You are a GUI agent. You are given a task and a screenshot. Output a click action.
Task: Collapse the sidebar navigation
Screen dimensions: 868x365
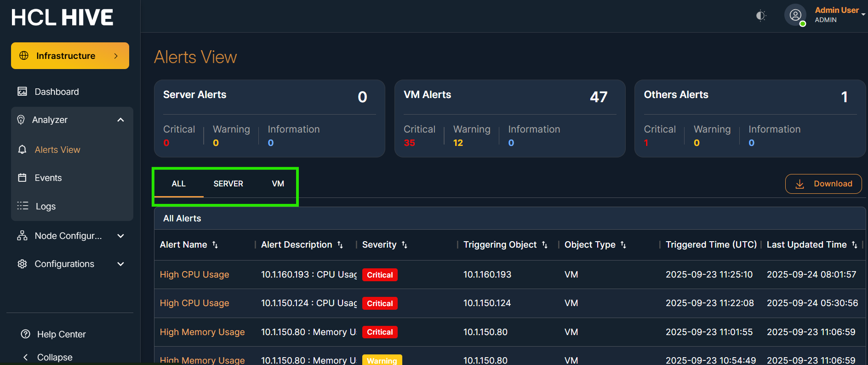click(x=47, y=357)
